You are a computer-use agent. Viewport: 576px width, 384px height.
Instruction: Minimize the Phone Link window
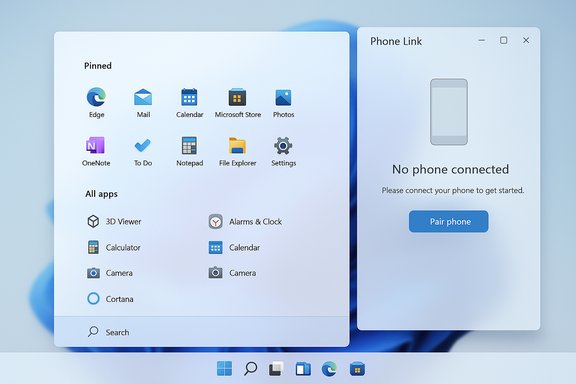click(x=482, y=40)
